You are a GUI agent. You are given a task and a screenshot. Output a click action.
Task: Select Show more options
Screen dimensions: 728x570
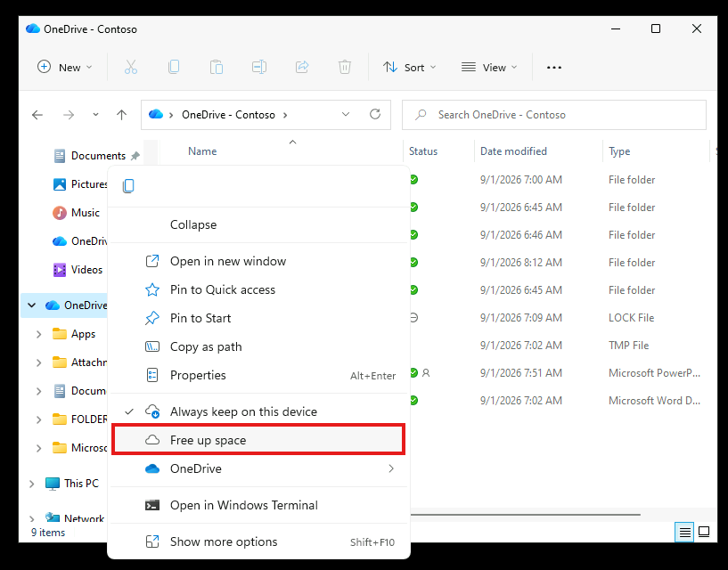point(258,541)
